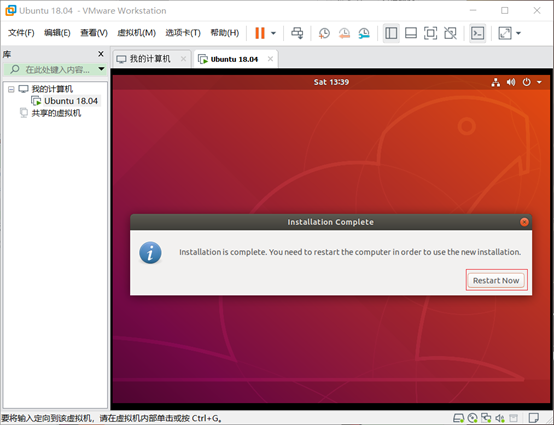Open the 虚拟机(M) menu
This screenshot has width=554, height=425.
(136, 33)
